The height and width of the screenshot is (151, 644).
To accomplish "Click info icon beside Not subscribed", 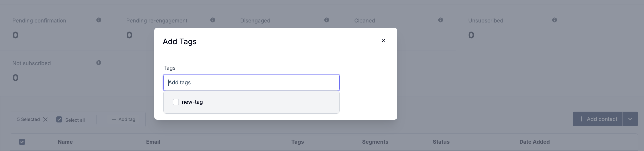I will [99, 63].
